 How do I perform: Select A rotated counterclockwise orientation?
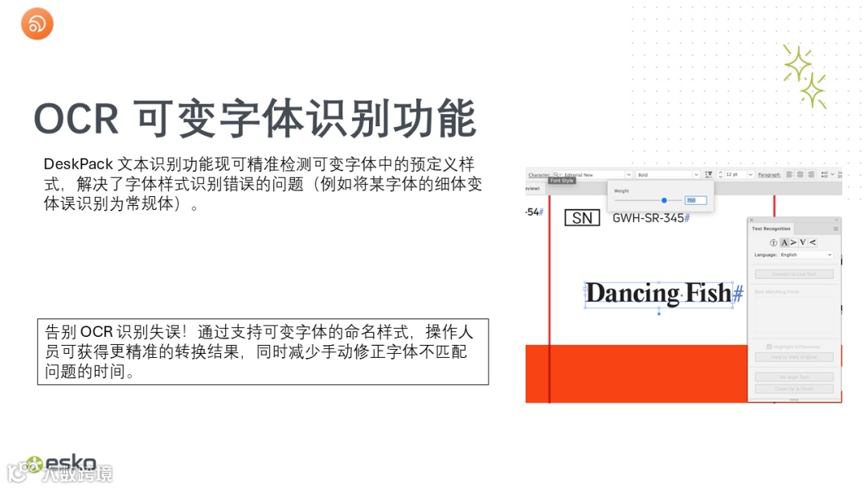tap(813, 243)
